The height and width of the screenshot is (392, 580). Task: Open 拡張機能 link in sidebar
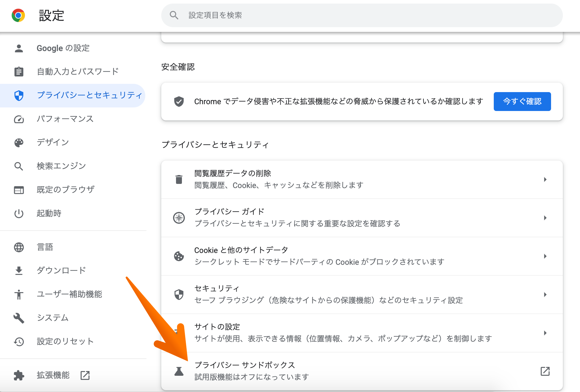(73, 375)
